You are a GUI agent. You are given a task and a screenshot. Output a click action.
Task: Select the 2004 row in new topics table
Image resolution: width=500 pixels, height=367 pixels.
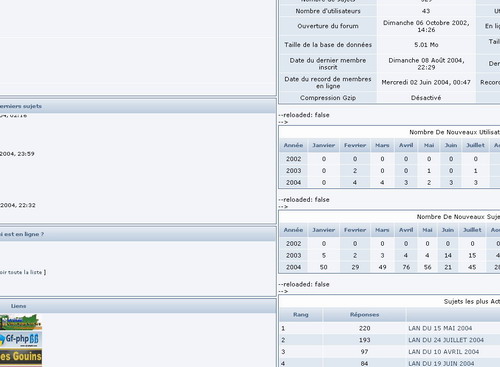coord(389,267)
